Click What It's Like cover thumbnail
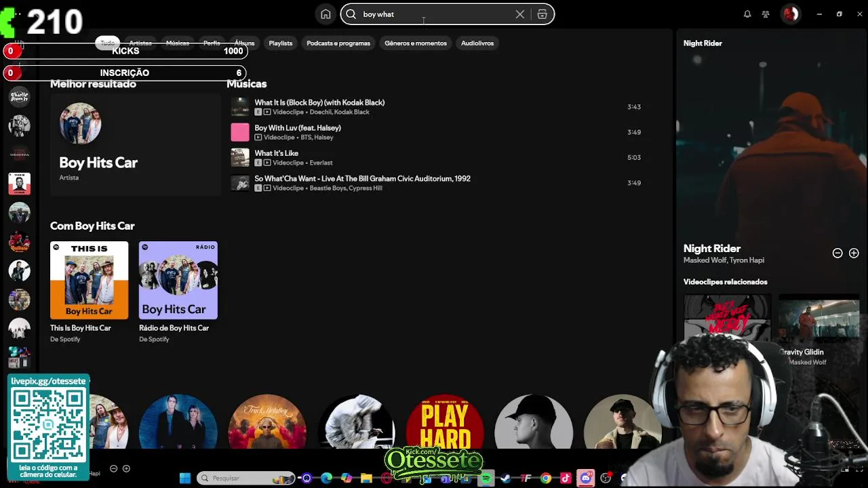This screenshot has height=488, width=868. coord(240,157)
